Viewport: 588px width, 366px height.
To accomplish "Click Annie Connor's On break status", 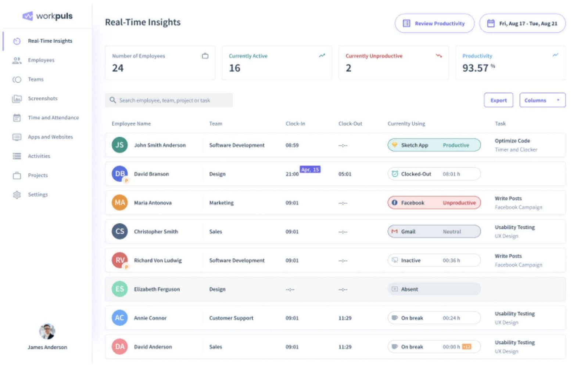I will (x=434, y=317).
